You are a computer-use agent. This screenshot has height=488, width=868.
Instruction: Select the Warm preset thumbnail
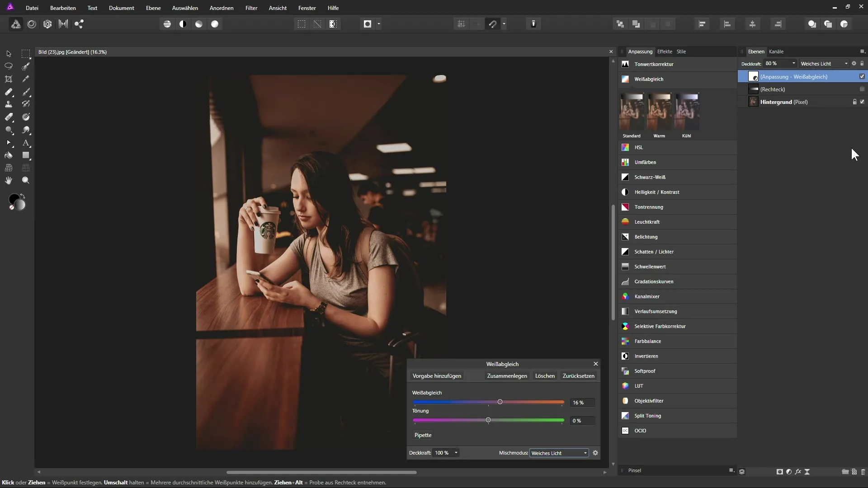pos(659,112)
